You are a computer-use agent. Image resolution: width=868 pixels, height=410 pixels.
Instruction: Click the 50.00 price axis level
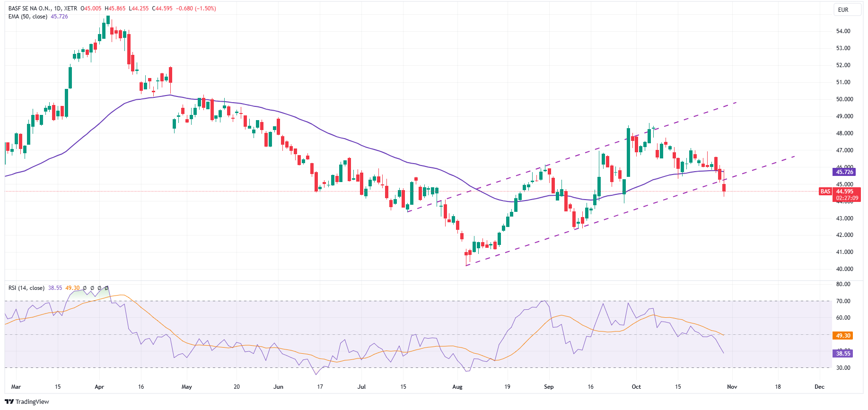[844, 99]
